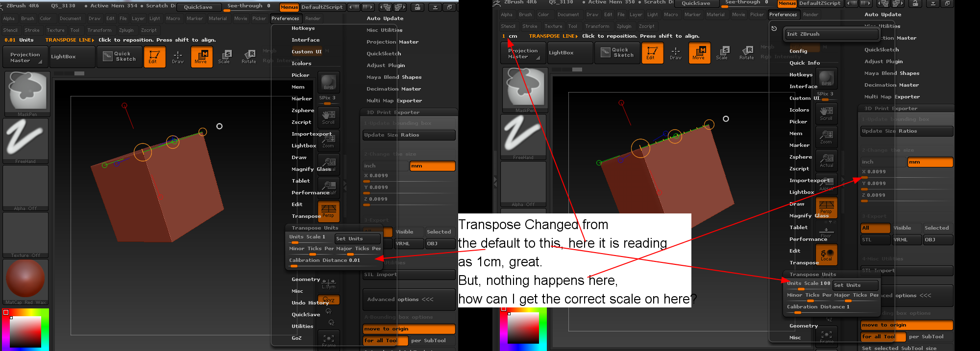This screenshot has width=980, height=351.
Task: Click the lock icon in left window title bar
Action: (x=417, y=7)
